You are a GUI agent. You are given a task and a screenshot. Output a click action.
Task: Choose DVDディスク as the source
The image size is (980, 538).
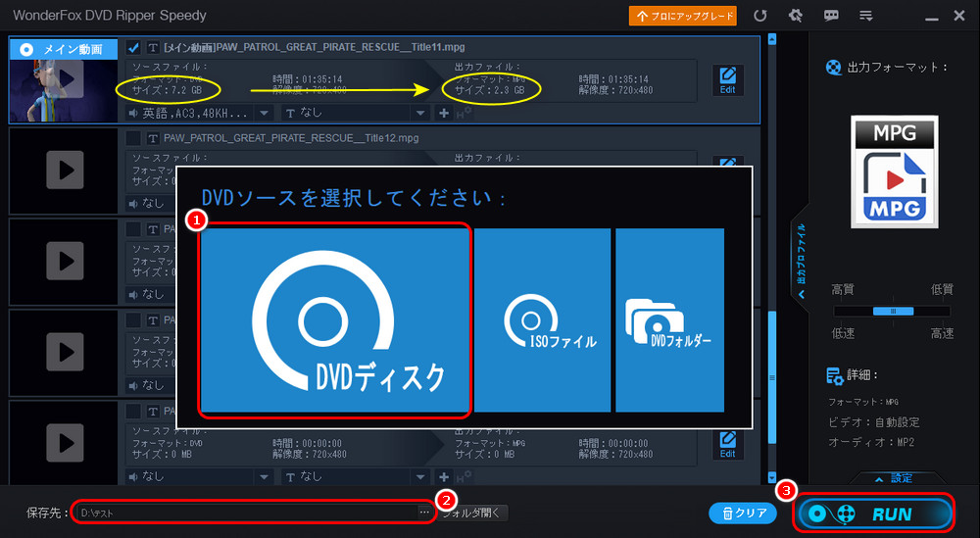click(335, 320)
